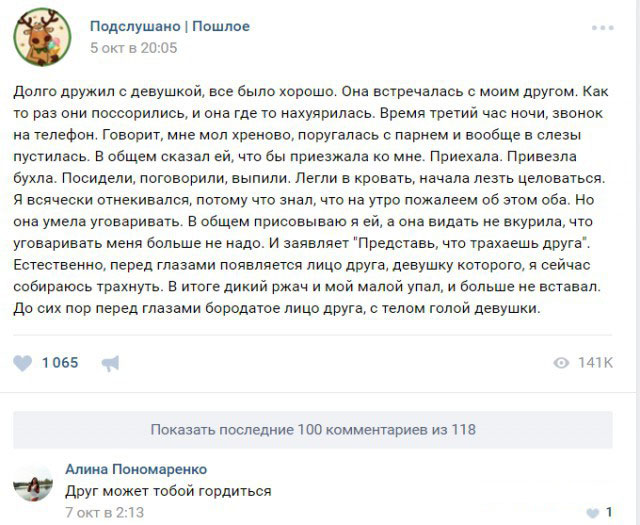Viewport: 640px width, 525px height.
Task: Click the first line of the post text
Action: click(310, 89)
